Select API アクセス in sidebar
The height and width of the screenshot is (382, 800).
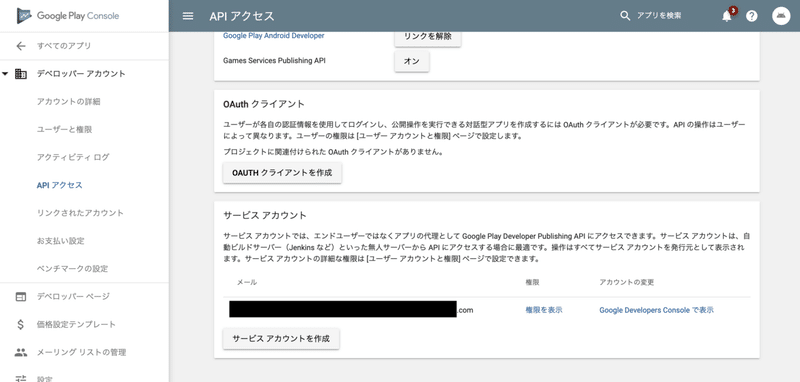coord(59,185)
